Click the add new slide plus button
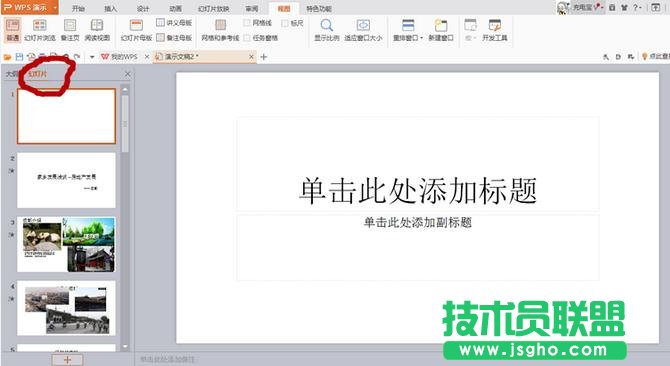 tap(67, 360)
